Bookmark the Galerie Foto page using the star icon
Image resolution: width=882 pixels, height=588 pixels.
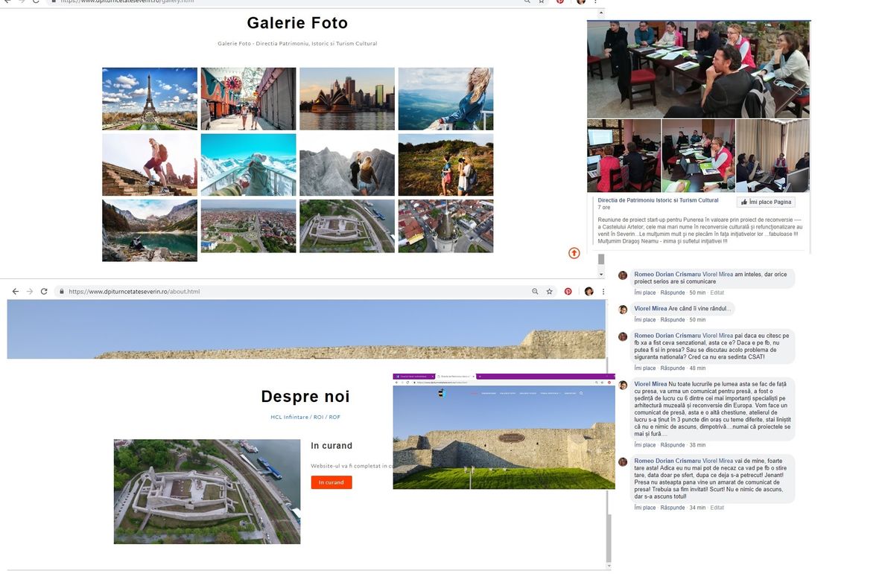542,2
